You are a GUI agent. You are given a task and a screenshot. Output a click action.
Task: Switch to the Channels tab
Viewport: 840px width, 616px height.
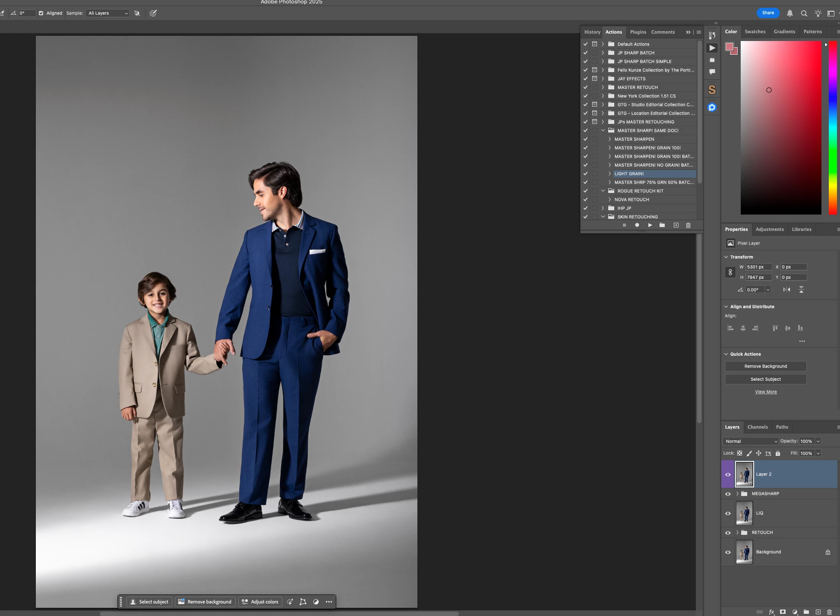[757, 427]
